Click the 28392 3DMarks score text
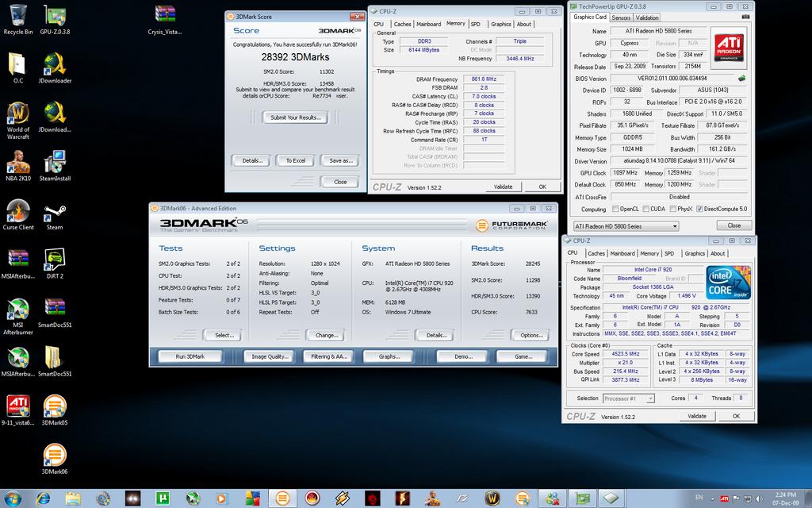This screenshot has height=508, width=812. [x=295, y=57]
